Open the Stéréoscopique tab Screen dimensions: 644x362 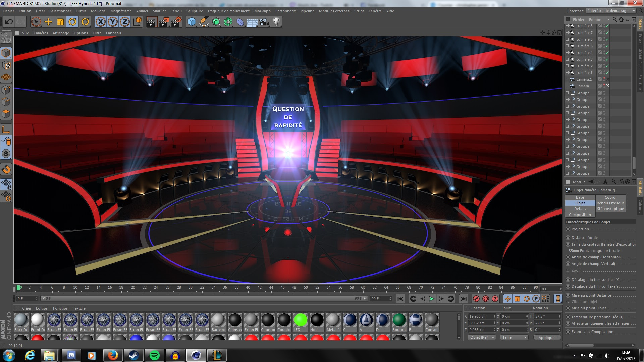pyautogui.click(x=610, y=209)
